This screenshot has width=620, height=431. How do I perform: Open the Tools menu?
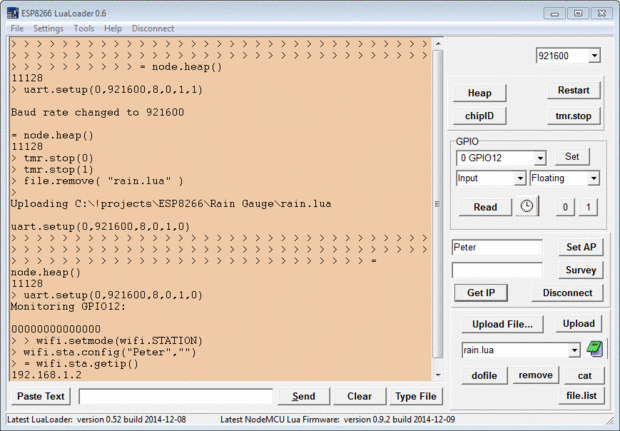click(x=84, y=28)
